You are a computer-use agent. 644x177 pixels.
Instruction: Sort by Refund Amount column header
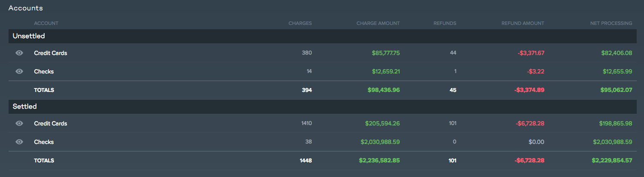[523, 23]
